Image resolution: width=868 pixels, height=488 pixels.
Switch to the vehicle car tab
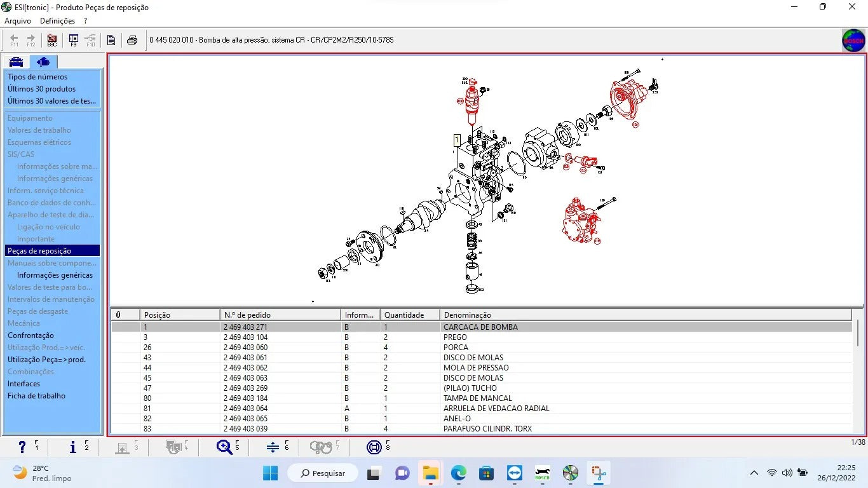(x=16, y=62)
